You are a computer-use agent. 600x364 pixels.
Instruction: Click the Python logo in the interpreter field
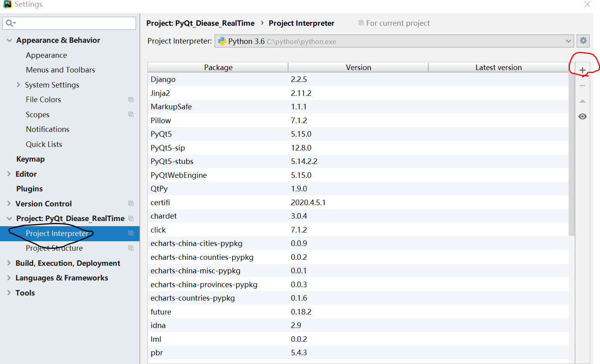coord(222,41)
